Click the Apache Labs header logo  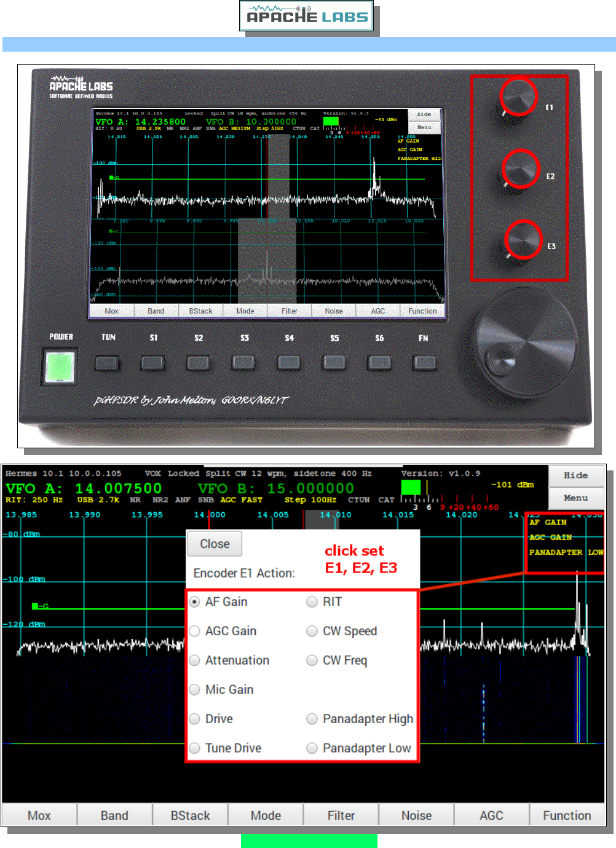pos(307,16)
